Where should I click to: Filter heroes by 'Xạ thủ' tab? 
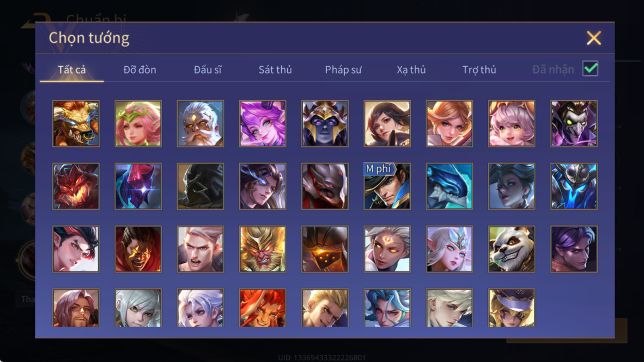[x=411, y=70]
